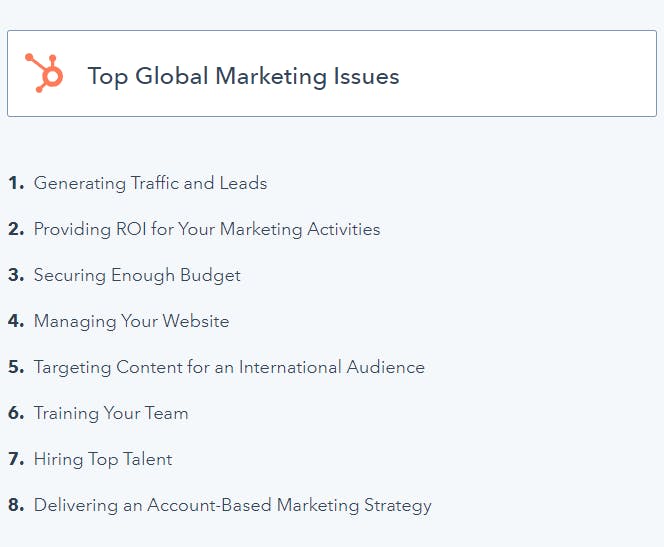Click the list number 8 marker
664x547 pixels.
(15, 505)
